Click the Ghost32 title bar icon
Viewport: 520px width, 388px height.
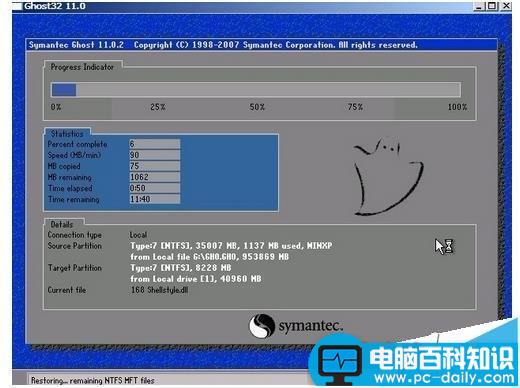click(17, 6)
